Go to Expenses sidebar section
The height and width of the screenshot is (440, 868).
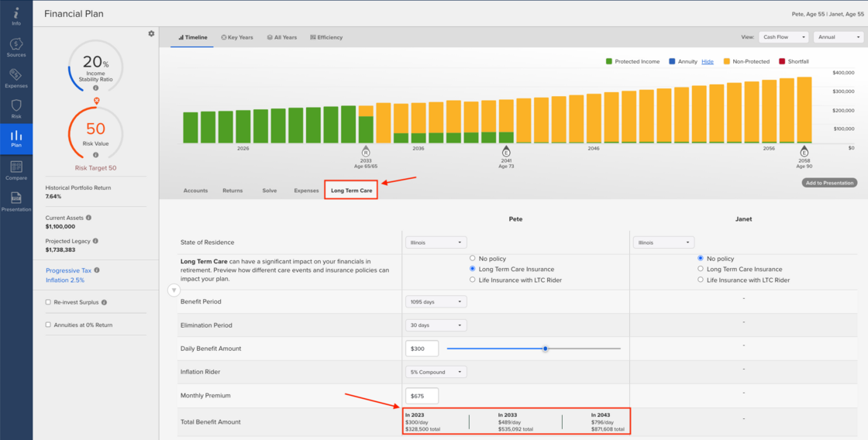[x=16, y=78]
